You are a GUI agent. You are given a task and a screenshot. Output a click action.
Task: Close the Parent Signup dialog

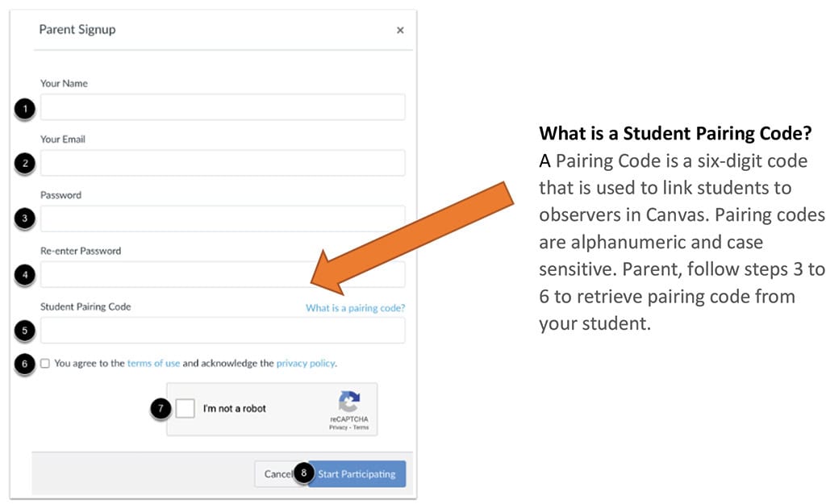click(400, 31)
